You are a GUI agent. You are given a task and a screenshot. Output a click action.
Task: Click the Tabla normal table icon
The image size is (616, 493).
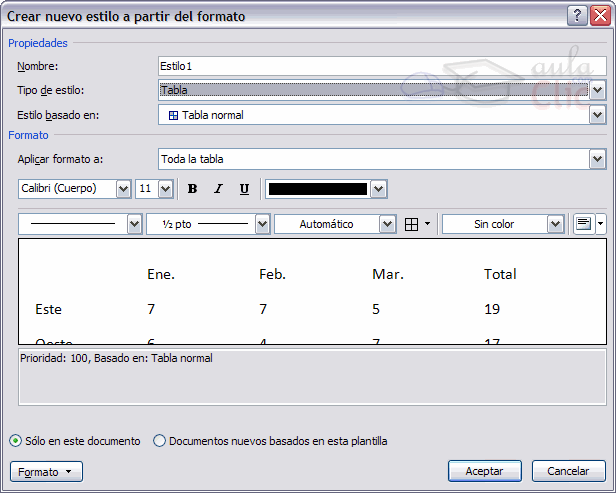[173, 115]
